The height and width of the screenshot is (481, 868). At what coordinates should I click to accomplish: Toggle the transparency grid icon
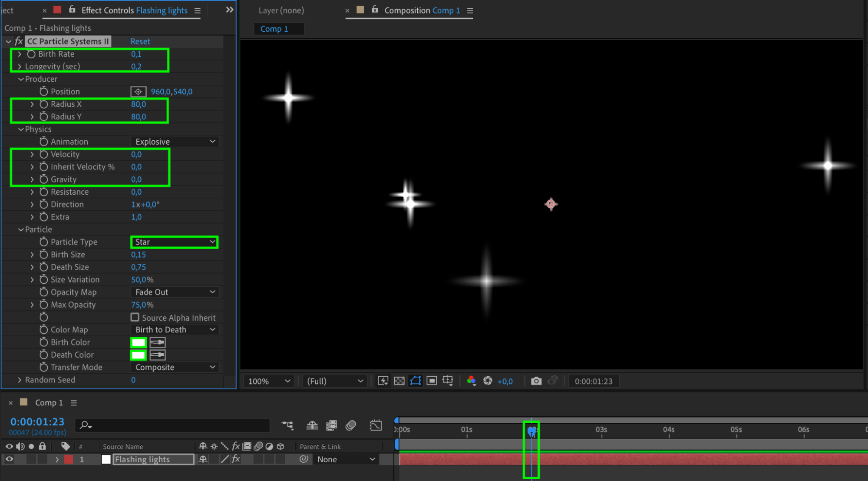pyautogui.click(x=399, y=381)
